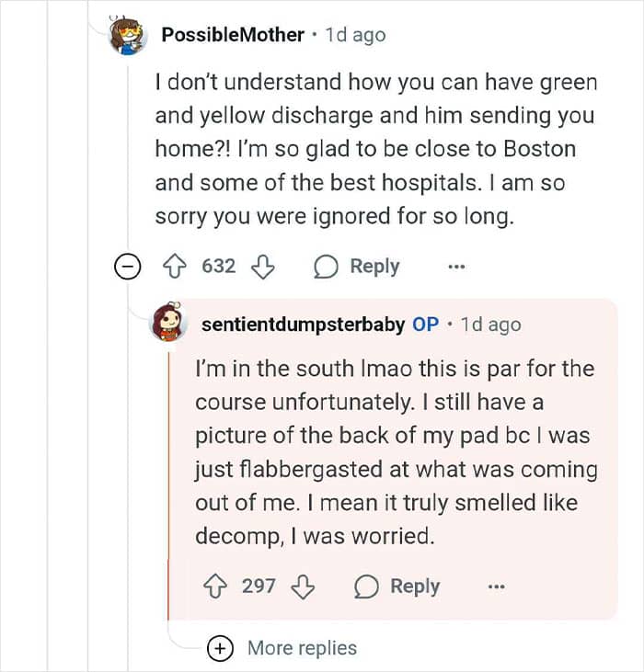
Task: Open PossibleMother's avatar profile picture
Action: [128, 35]
